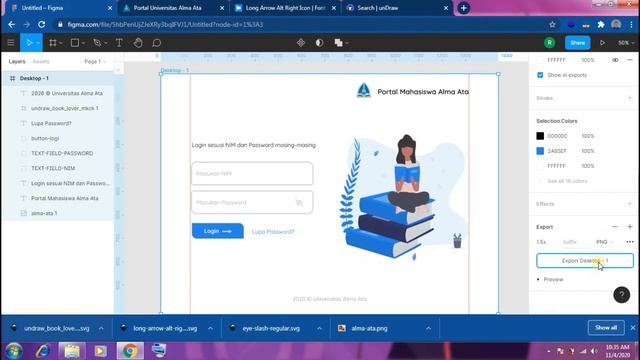This screenshot has height=360, width=640.
Task: Open the Windows Start button
Action: click(x=13, y=351)
